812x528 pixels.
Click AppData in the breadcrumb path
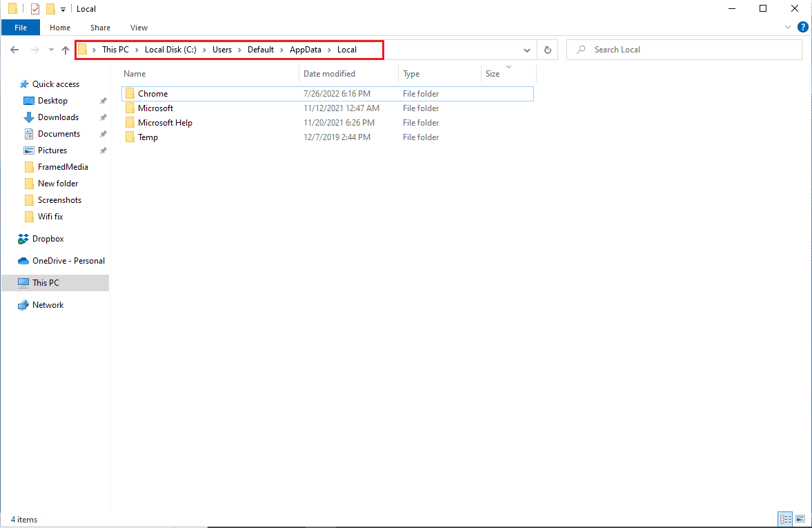[x=305, y=50]
